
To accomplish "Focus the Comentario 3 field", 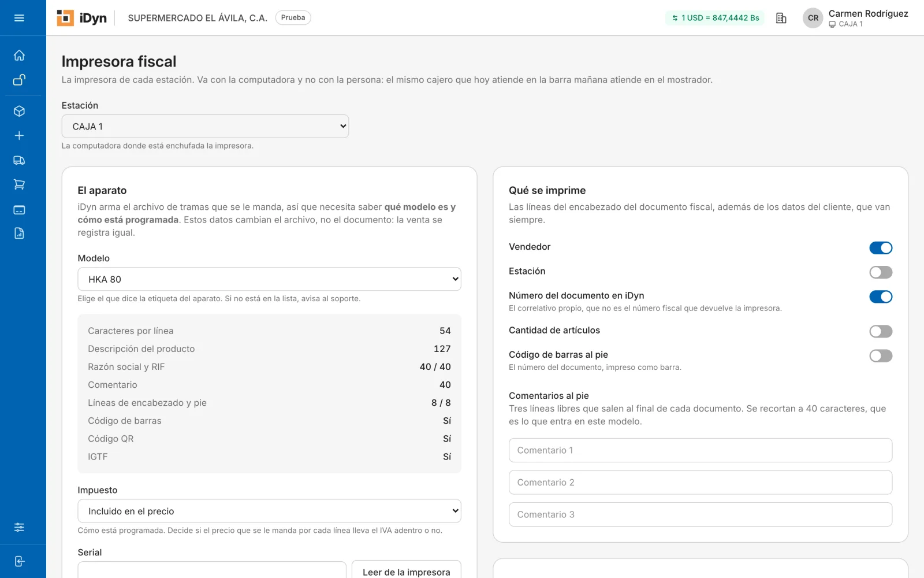I will pos(700,514).
